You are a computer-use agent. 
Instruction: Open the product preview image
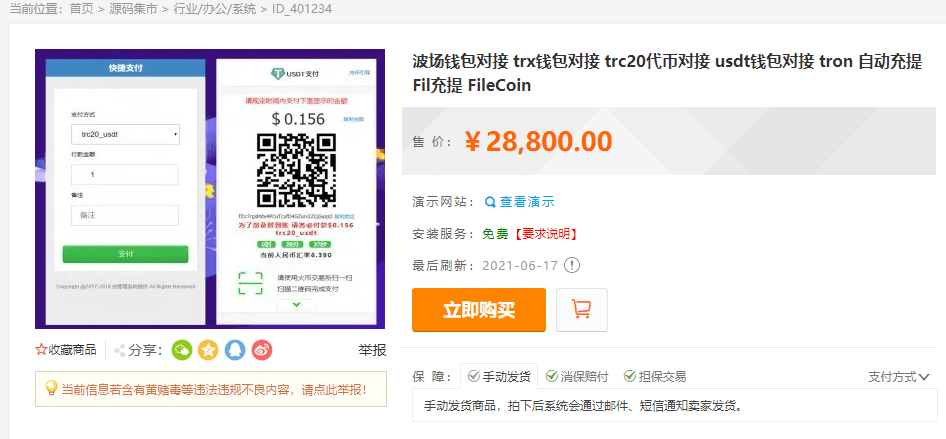pyautogui.click(x=210, y=189)
